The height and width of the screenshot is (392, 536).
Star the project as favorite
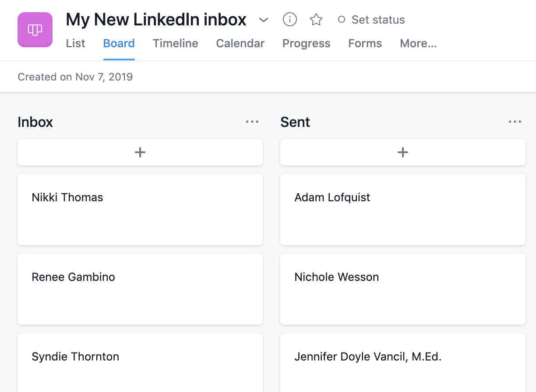316,19
